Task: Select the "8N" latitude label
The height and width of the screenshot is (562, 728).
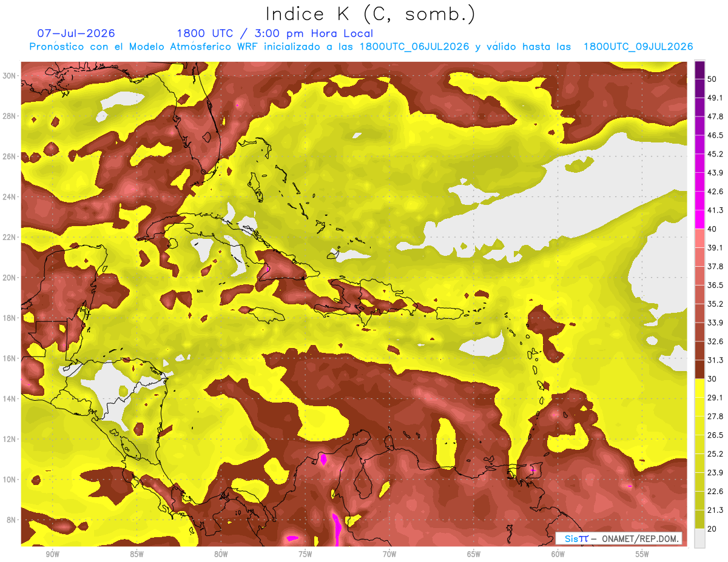Action: [12, 520]
